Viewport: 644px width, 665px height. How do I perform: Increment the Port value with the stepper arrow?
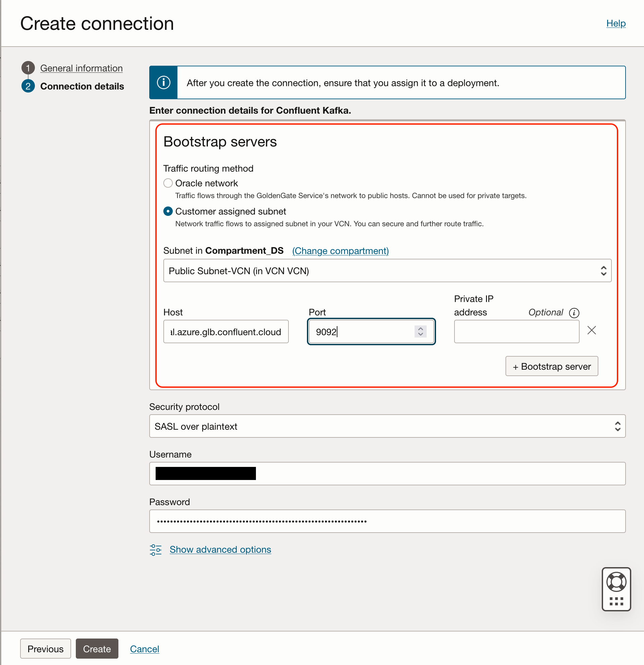pos(420,328)
